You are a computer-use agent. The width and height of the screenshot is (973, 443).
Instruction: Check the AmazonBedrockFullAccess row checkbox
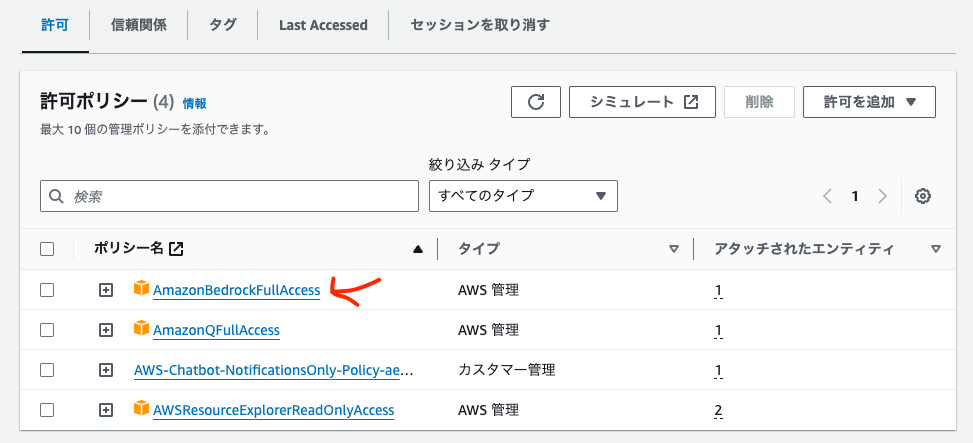pos(46,290)
